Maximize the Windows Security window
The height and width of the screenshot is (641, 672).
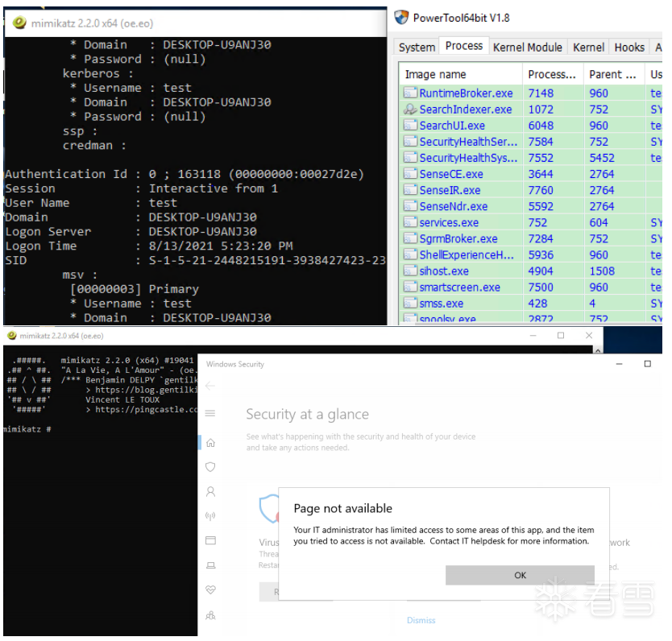[648, 364]
